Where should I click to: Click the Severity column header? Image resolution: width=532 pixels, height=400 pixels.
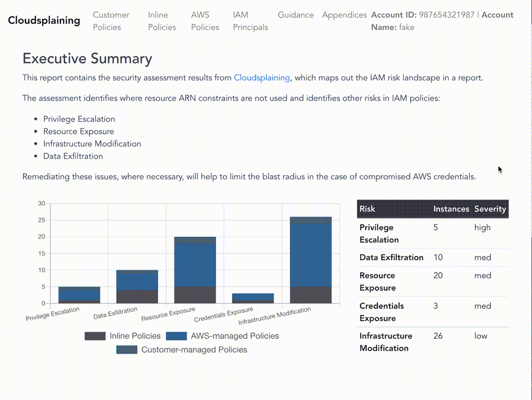click(x=489, y=209)
